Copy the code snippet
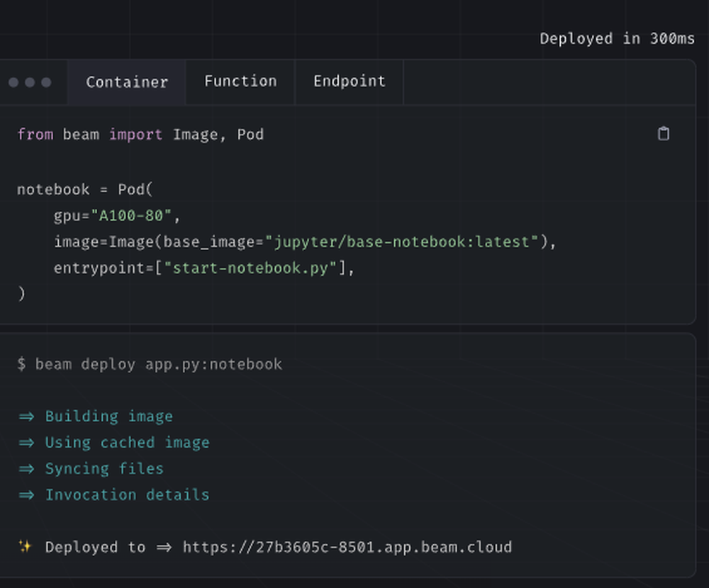Image resolution: width=709 pixels, height=588 pixels. pyautogui.click(x=664, y=133)
